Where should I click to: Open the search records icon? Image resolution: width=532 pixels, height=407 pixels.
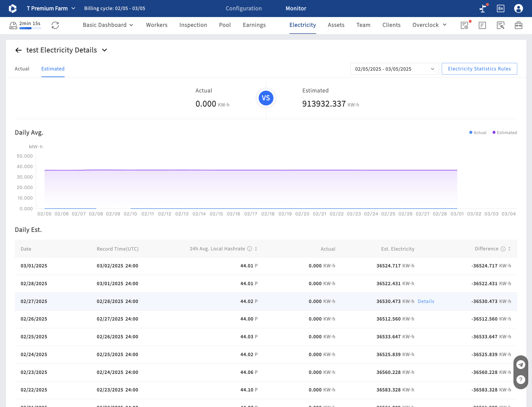500,25
